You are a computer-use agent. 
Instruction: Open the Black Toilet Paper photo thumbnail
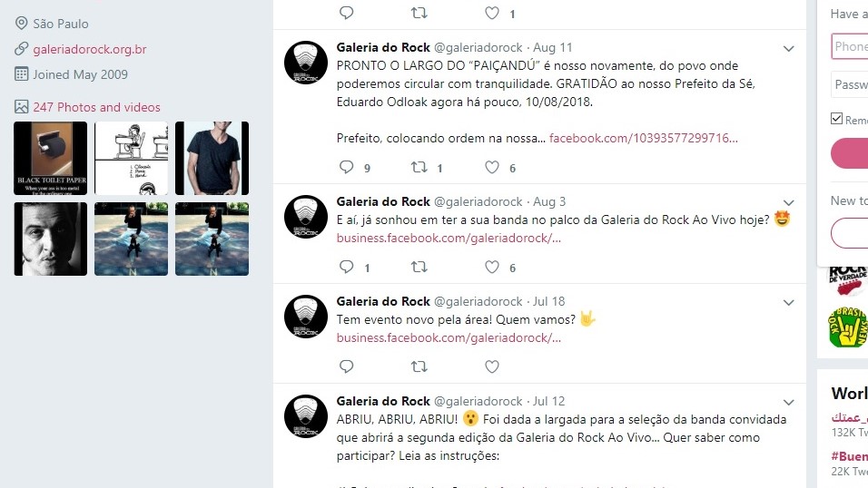[50, 158]
